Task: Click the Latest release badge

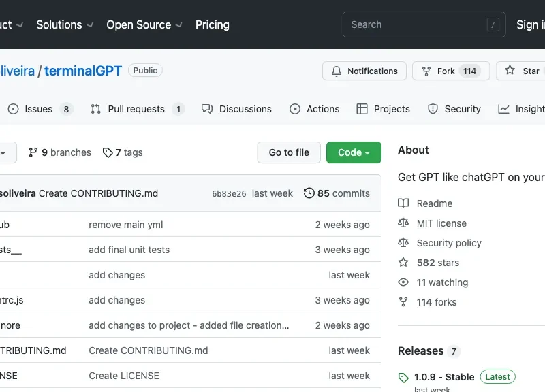Action: tap(498, 377)
